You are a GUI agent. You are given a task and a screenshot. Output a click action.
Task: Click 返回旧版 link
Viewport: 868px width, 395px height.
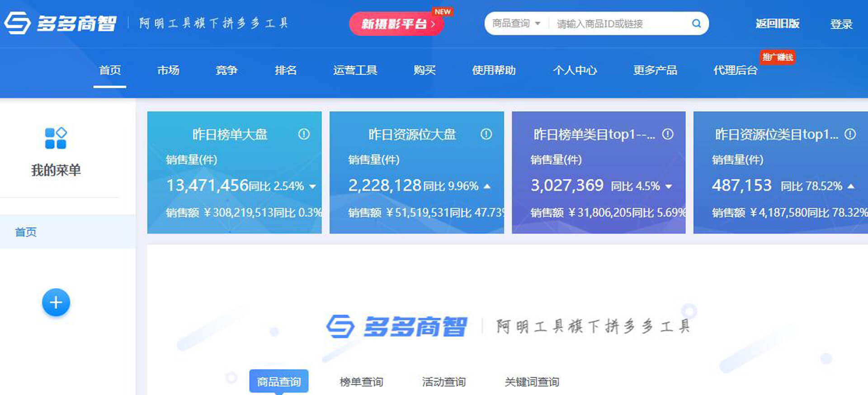point(778,24)
